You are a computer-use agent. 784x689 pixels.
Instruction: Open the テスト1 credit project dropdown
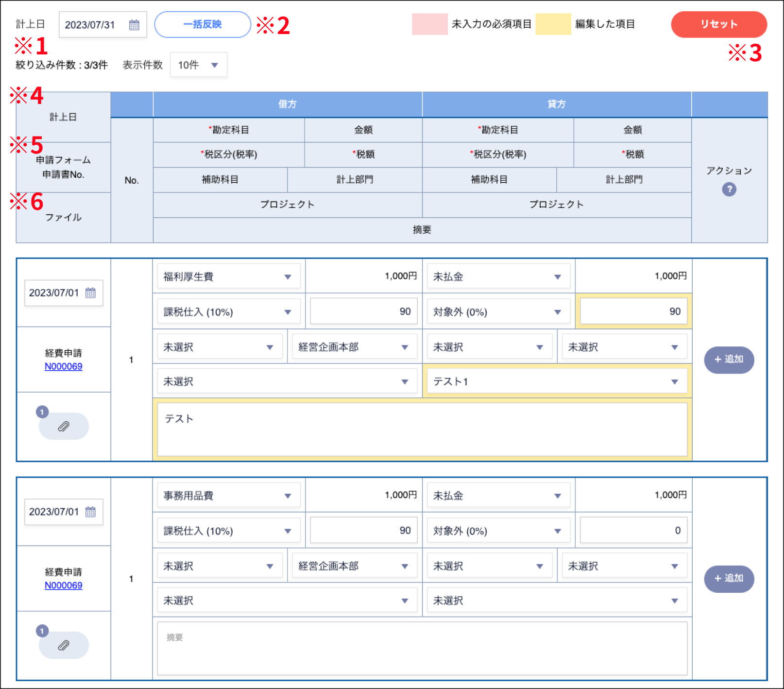(557, 381)
